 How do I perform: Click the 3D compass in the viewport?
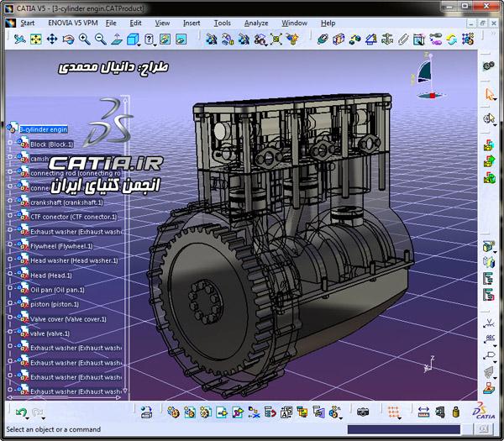click(427, 76)
